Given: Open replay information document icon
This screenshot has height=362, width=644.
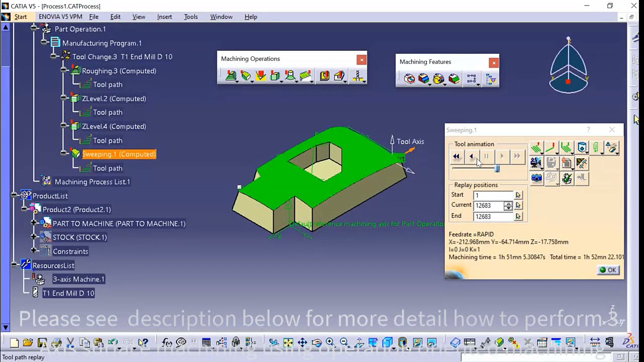Looking at the screenshot, I should (x=567, y=163).
